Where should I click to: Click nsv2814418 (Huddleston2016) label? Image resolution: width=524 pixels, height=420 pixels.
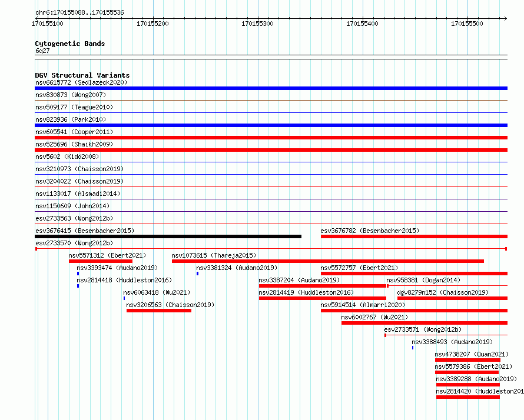124,280
